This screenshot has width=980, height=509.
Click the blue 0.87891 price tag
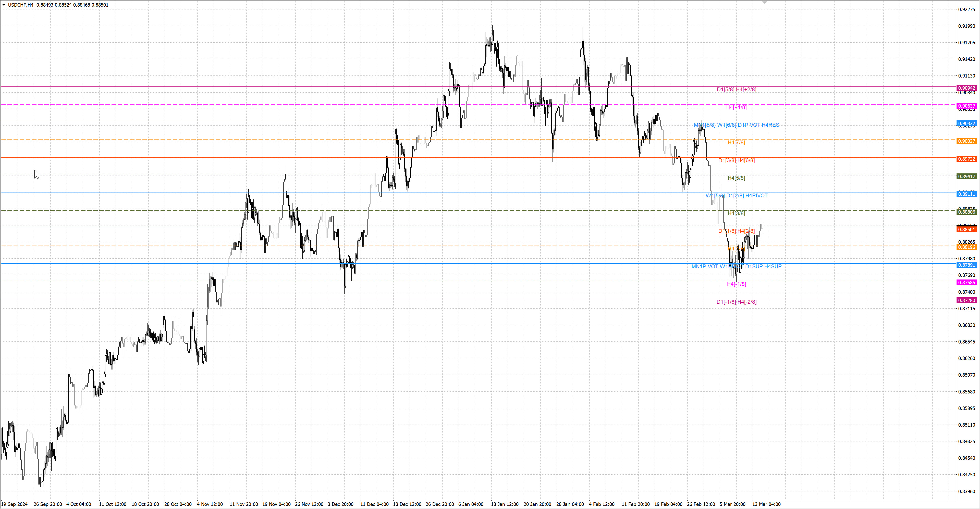[x=966, y=265]
